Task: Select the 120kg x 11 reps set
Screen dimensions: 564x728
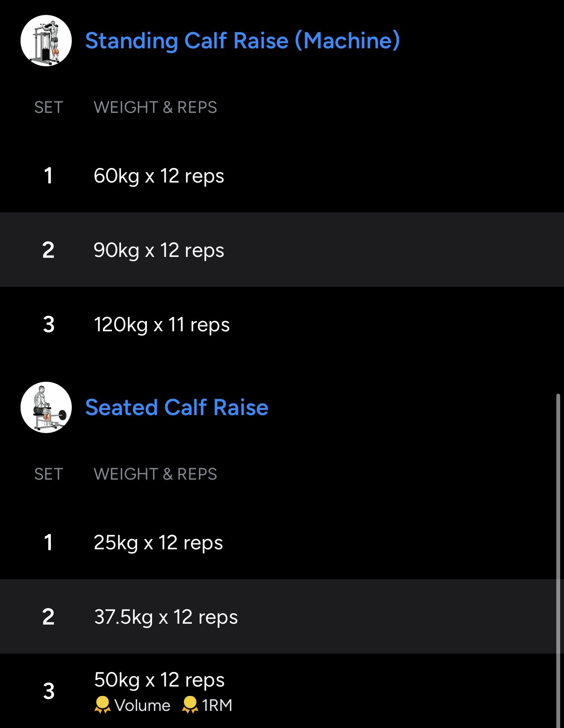Action: pyautogui.click(x=162, y=324)
